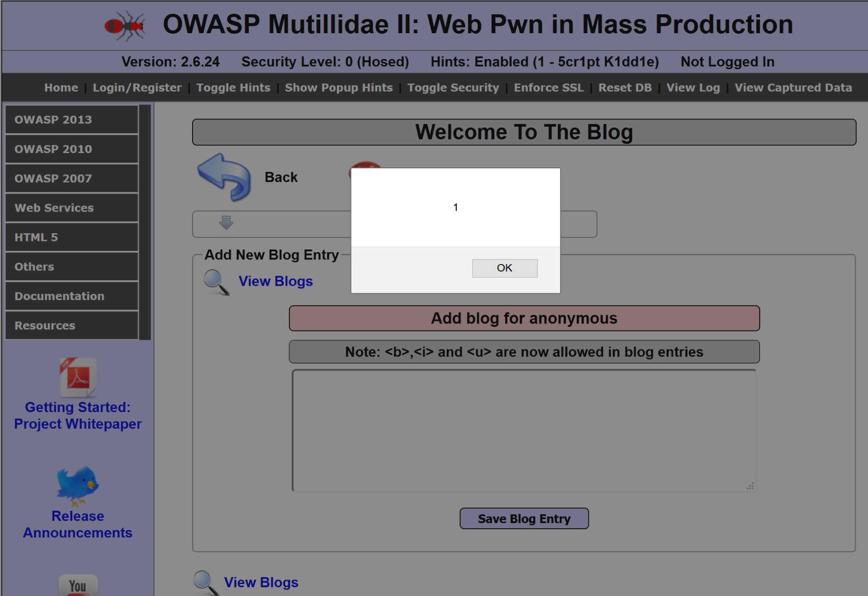
Task: Click the blue Back arrow icon
Action: click(x=224, y=177)
